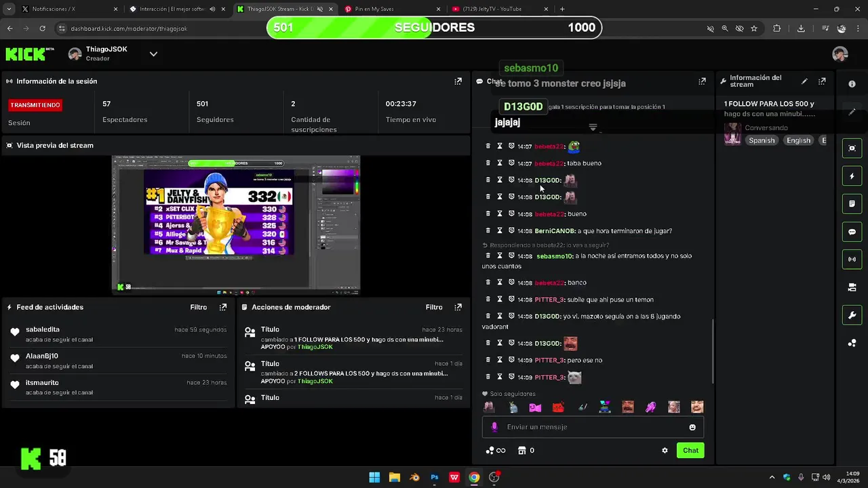Pop out the Información del stream panel
The height and width of the screenshot is (488, 868).
click(x=822, y=81)
